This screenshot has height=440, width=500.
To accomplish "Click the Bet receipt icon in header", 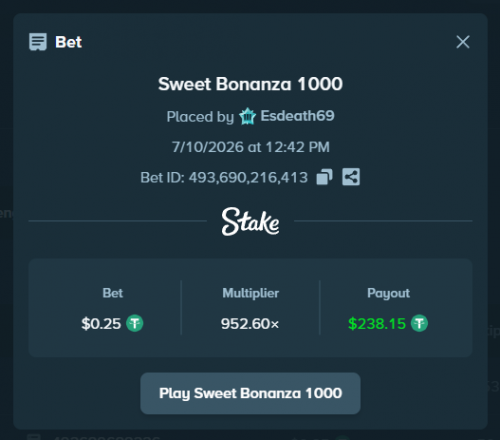I will click(x=38, y=42).
